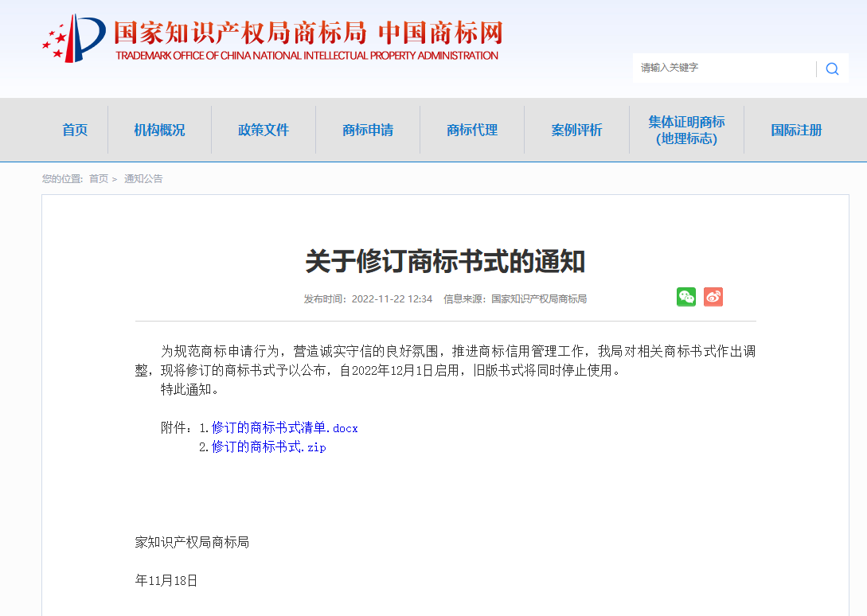The image size is (867, 616).
Task: Open 集体证明商标(地理标志) menu item
Action: 686,130
